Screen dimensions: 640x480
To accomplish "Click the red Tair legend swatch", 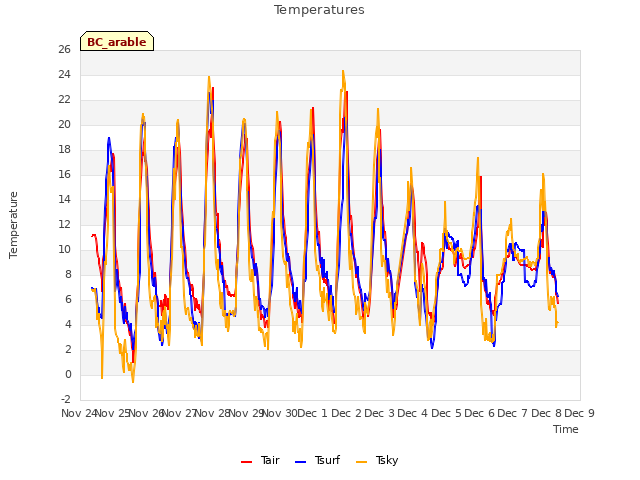I will [247, 462].
